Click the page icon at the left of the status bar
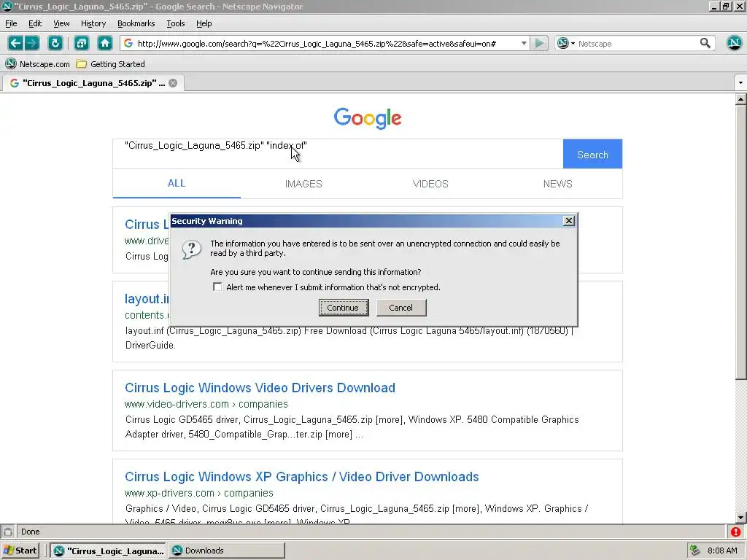The width and height of the screenshot is (747, 560). (x=7, y=532)
